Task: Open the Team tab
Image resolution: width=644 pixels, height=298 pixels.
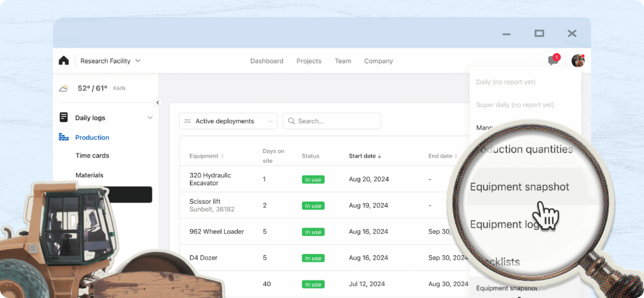Action: [343, 61]
